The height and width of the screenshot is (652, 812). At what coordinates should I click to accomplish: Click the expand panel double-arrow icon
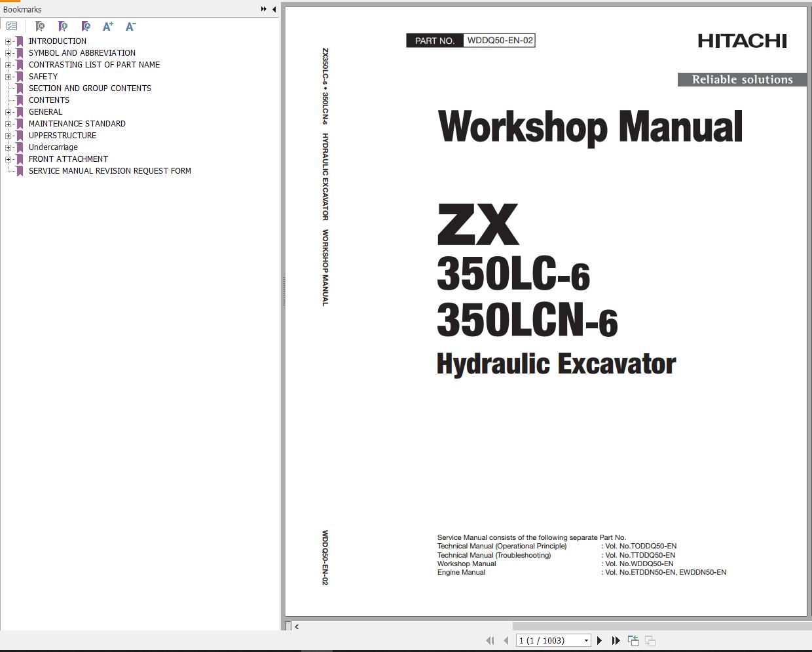pos(263,9)
